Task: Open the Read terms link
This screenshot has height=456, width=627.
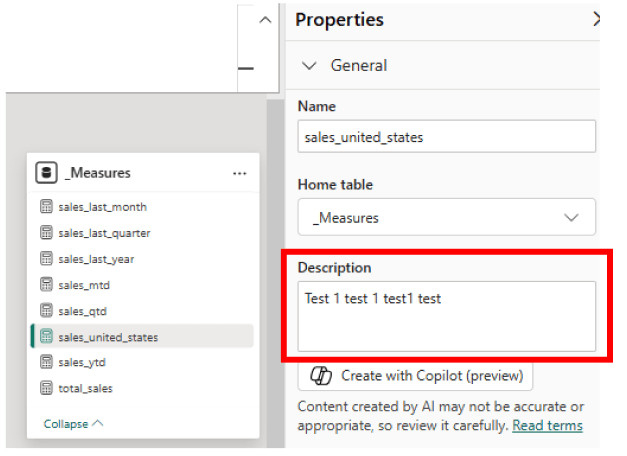Action: click(547, 426)
